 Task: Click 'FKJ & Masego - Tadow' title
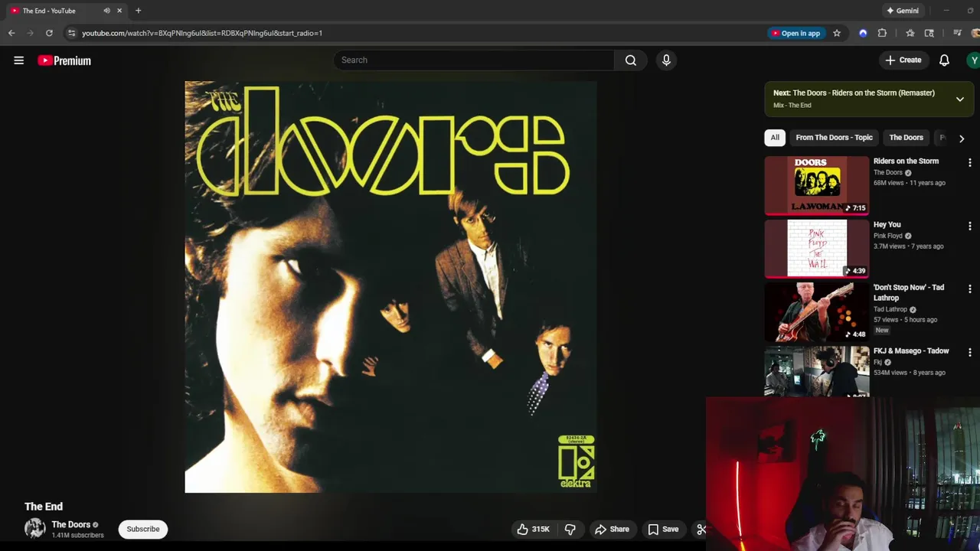[x=911, y=350]
